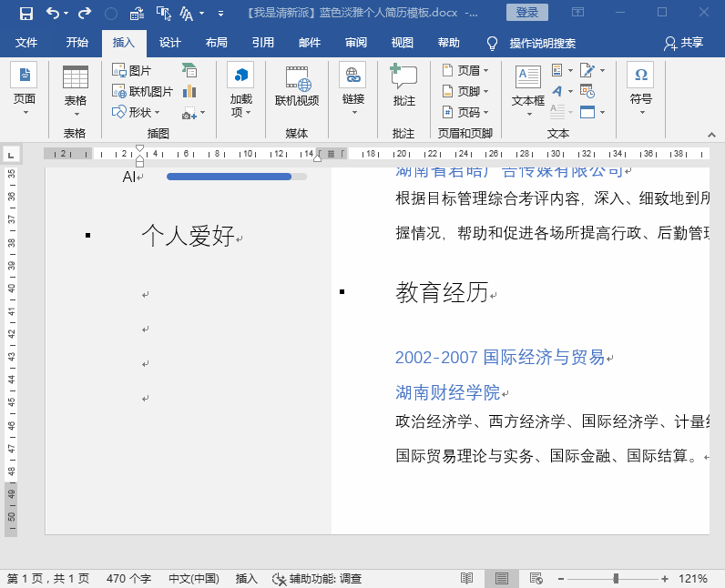Click the right indent marker on ruler
This screenshot has width=725, height=588.
click(317, 157)
